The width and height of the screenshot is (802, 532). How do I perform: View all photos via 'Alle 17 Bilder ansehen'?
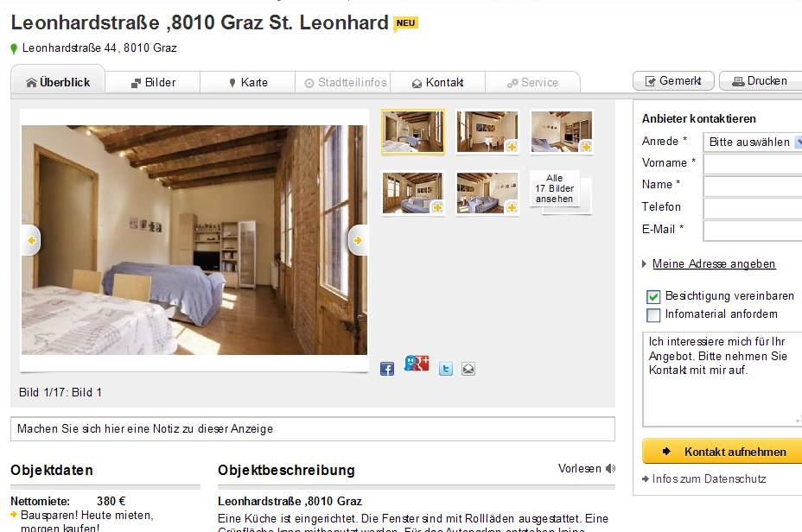click(x=555, y=188)
